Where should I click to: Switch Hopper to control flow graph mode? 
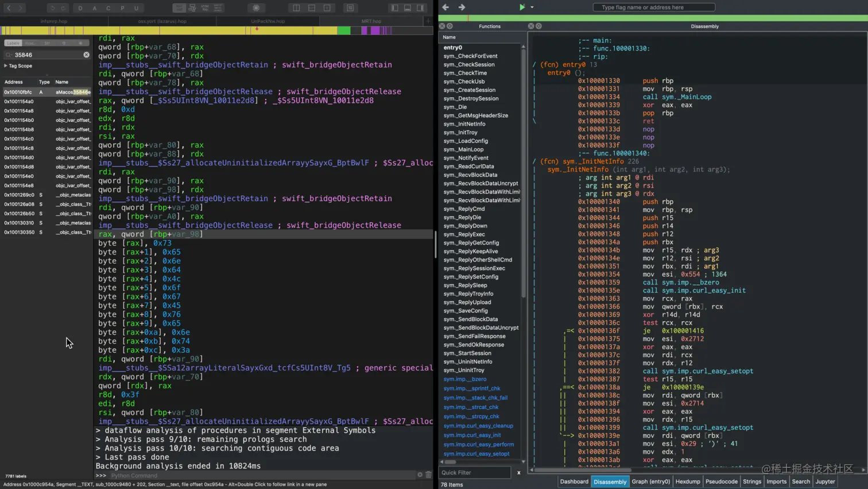192,8
